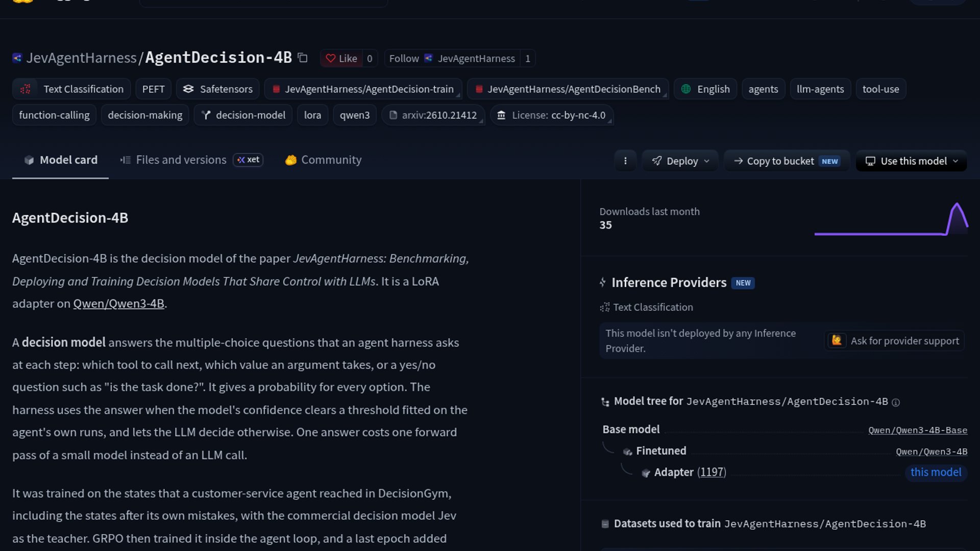Screen dimensions: 980x551
Task: Select the agents tag
Action: tap(763, 89)
